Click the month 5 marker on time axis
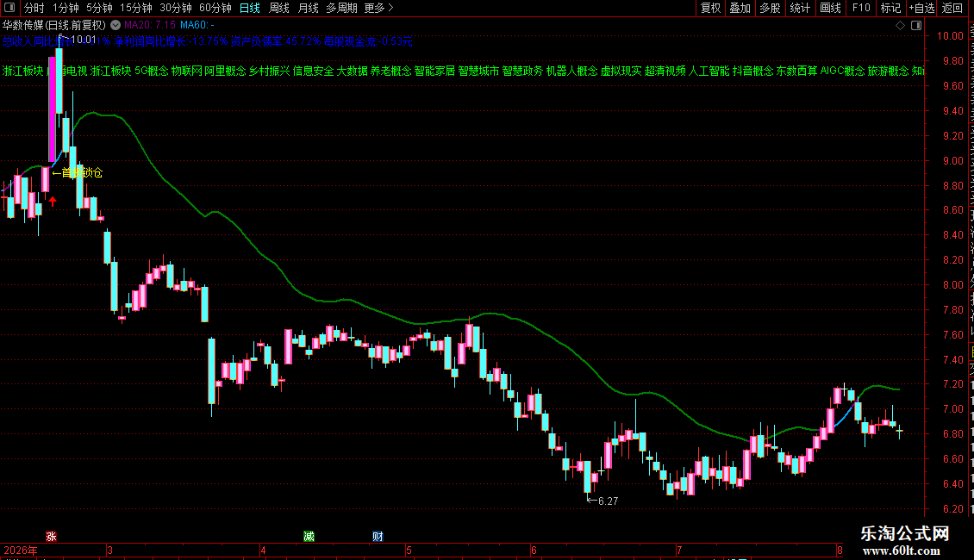Image resolution: width=974 pixels, height=560 pixels. coord(409,550)
